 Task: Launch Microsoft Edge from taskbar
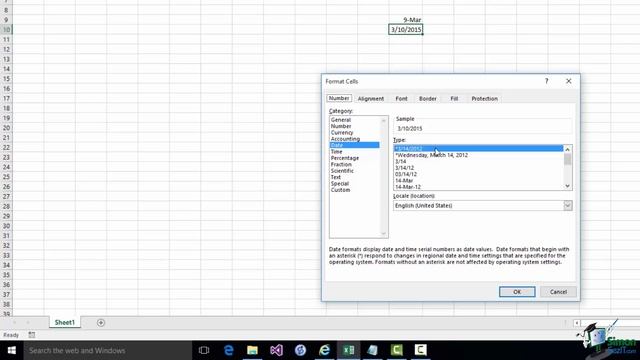[229, 350]
